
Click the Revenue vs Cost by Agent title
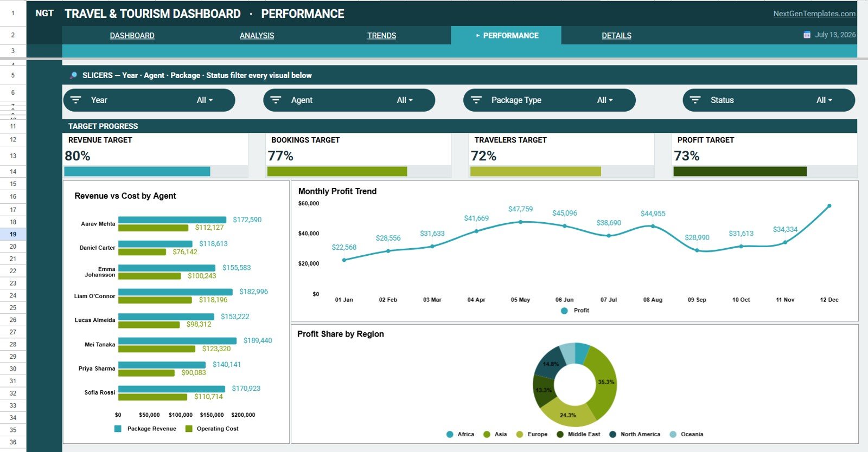coord(125,196)
